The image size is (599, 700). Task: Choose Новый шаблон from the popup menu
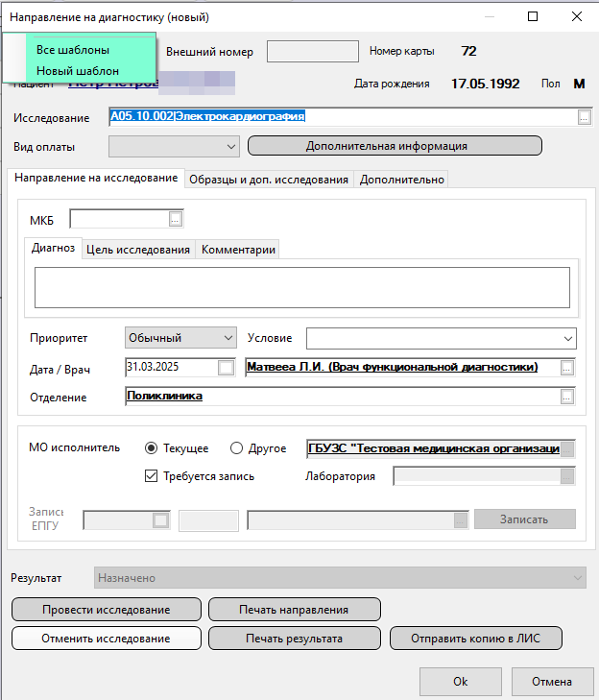(x=78, y=71)
